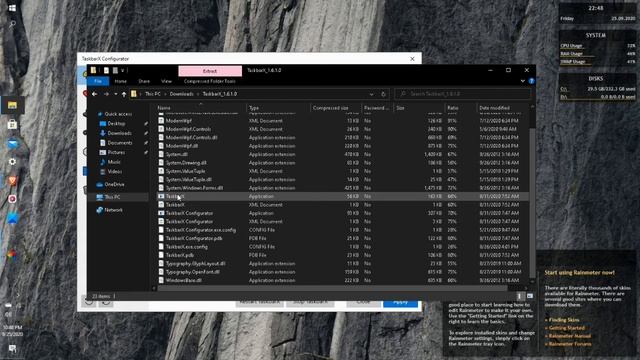Select Pictures in navigation pane
This screenshot has width=640, height=360.
tap(116, 152)
